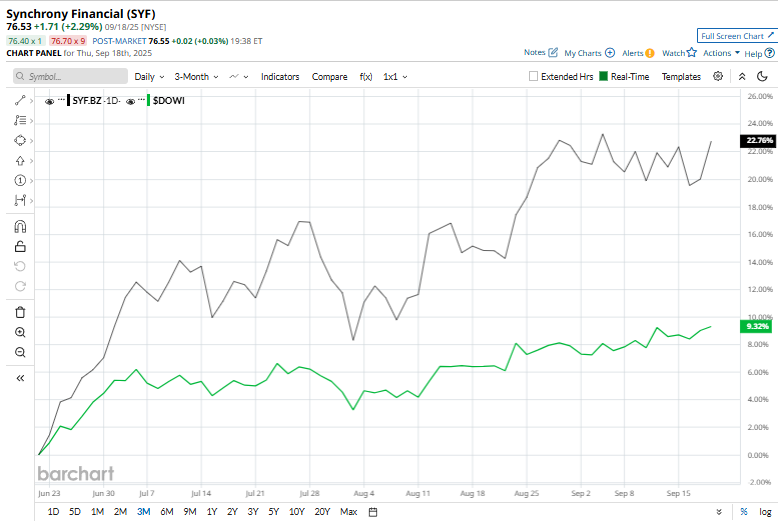778x528 pixels.
Task: Open $DOWI series options ellipsis
Action: 141,100
